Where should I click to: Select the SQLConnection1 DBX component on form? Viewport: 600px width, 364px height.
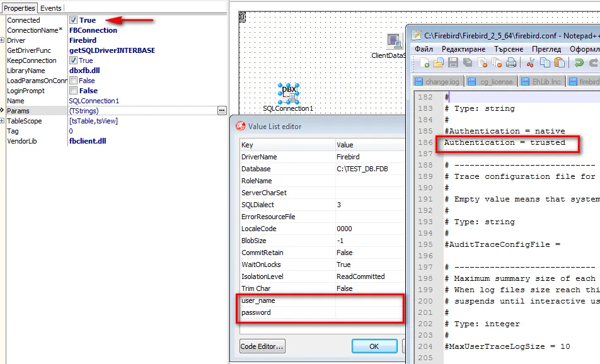point(289,94)
